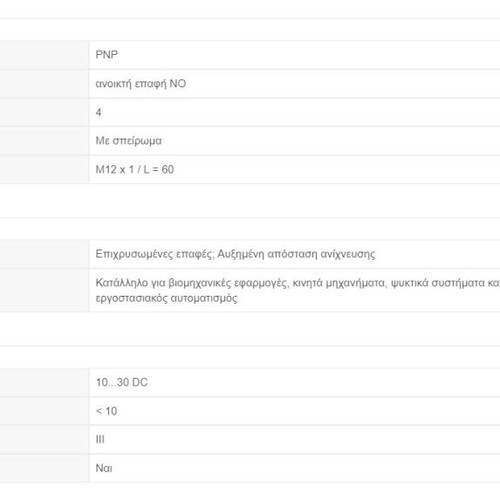Click the 'III' protection class value

(100, 439)
